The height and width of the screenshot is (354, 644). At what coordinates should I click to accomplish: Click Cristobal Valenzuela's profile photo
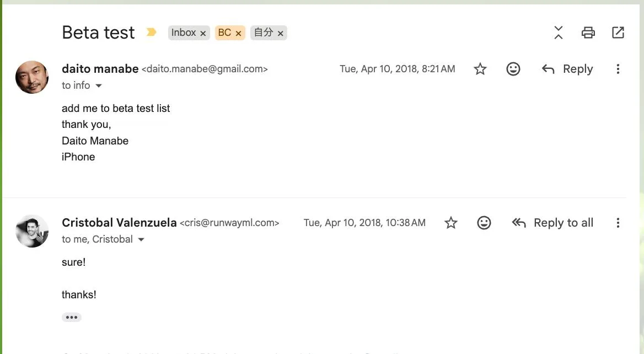pyautogui.click(x=32, y=231)
